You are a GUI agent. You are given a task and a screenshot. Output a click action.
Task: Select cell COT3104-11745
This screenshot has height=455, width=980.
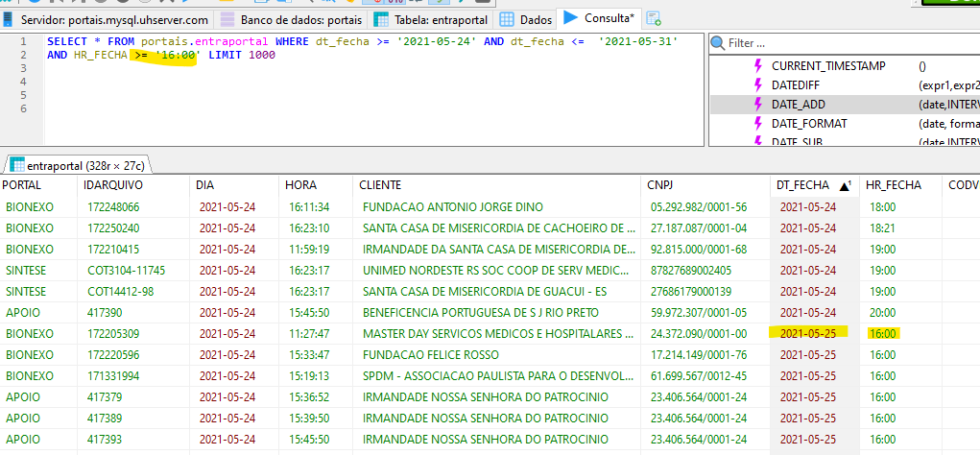click(x=134, y=271)
